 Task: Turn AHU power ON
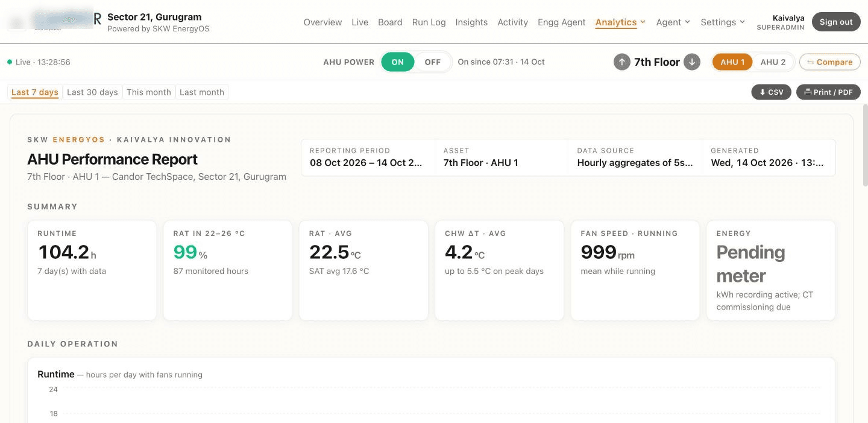coord(398,62)
